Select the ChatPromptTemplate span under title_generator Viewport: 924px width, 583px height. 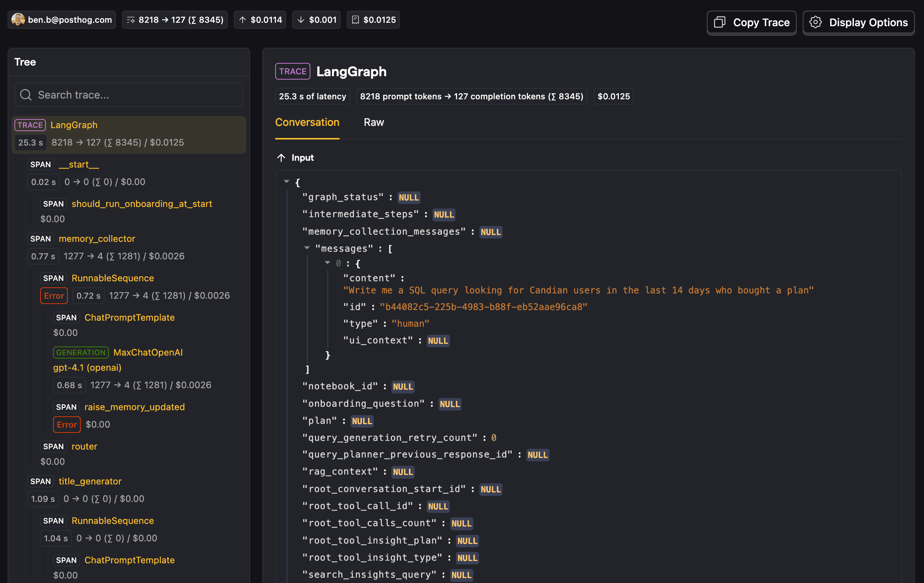[129, 560]
